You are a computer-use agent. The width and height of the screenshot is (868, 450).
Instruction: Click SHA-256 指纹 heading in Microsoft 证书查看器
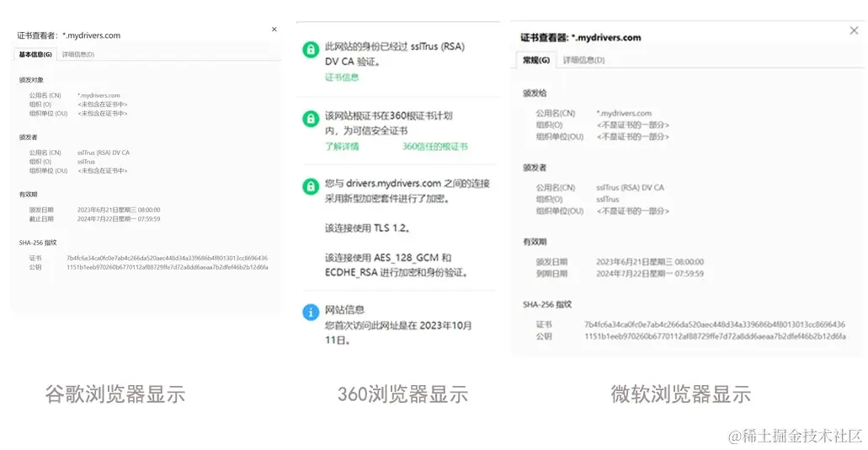click(547, 304)
